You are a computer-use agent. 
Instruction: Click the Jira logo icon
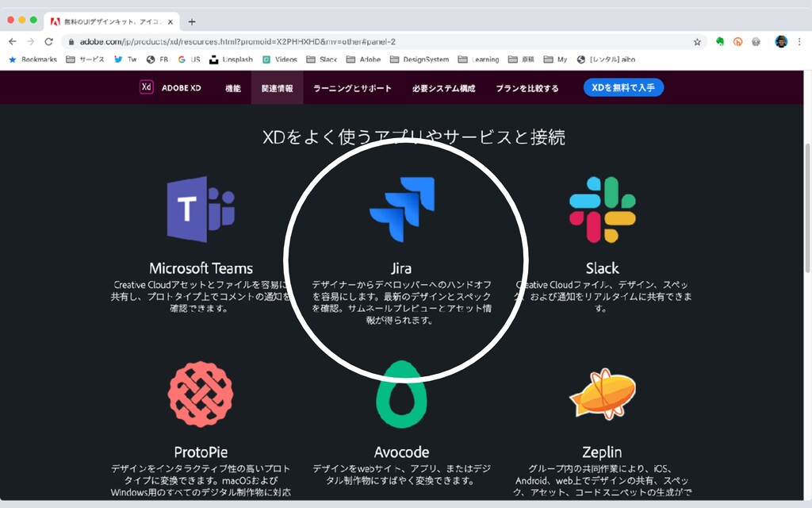coord(402,210)
